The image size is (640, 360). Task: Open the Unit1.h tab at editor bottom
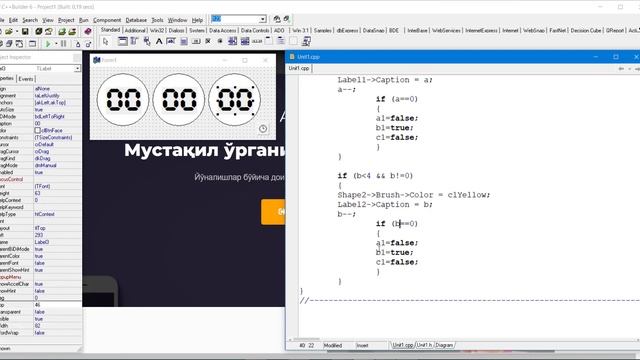pyautogui.click(x=424, y=345)
